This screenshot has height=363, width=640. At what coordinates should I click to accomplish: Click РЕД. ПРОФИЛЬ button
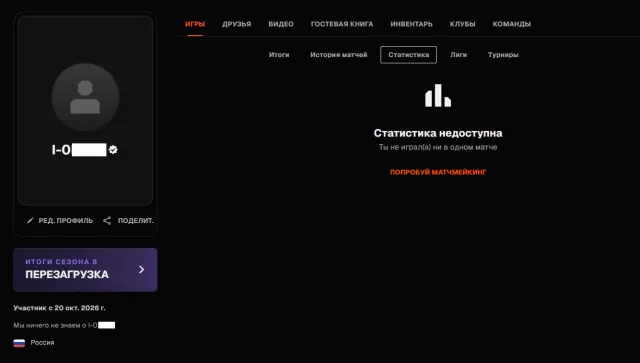[x=60, y=220]
